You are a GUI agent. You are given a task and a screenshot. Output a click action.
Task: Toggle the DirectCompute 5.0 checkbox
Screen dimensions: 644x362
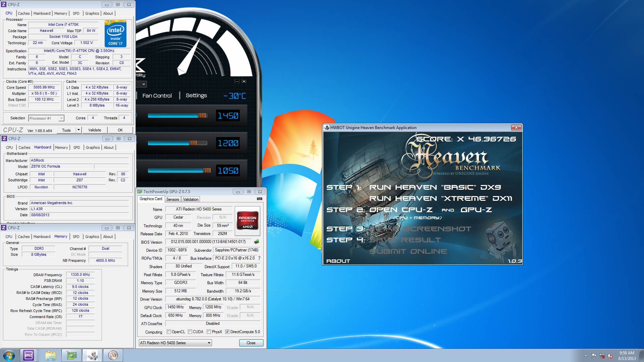click(x=227, y=332)
